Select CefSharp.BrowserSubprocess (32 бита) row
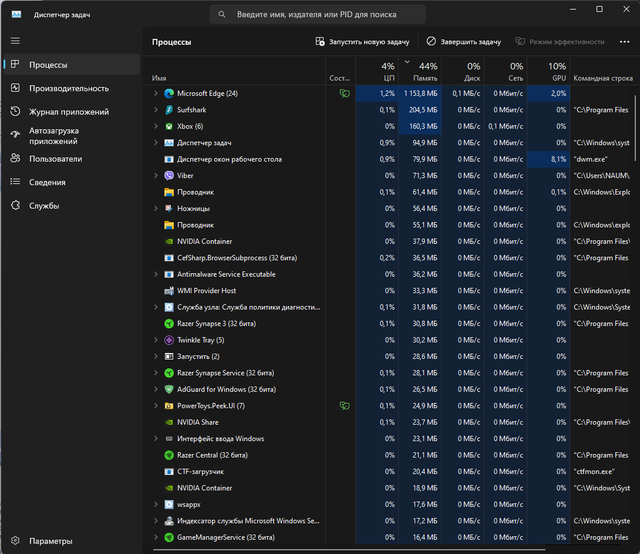Image resolution: width=640 pixels, height=554 pixels. pyautogui.click(x=388, y=258)
